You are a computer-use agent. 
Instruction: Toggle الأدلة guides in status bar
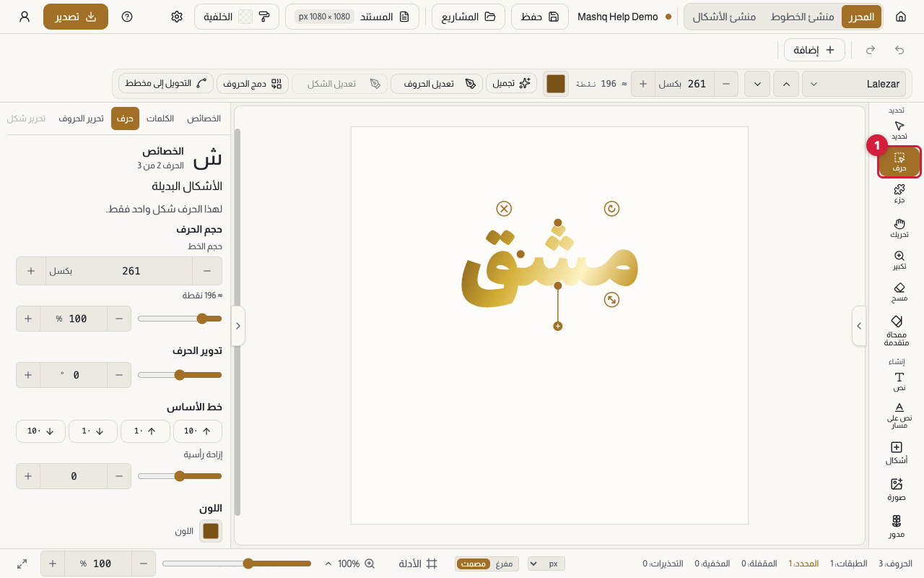(418, 564)
